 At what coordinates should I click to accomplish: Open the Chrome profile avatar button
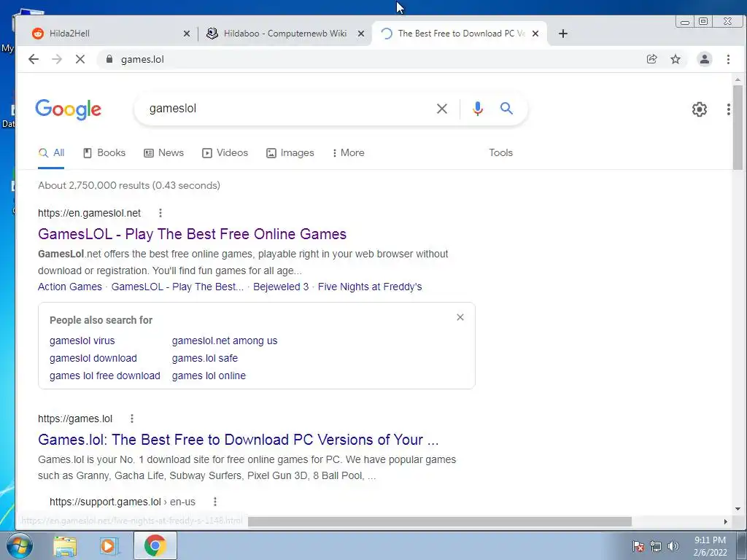tap(705, 59)
